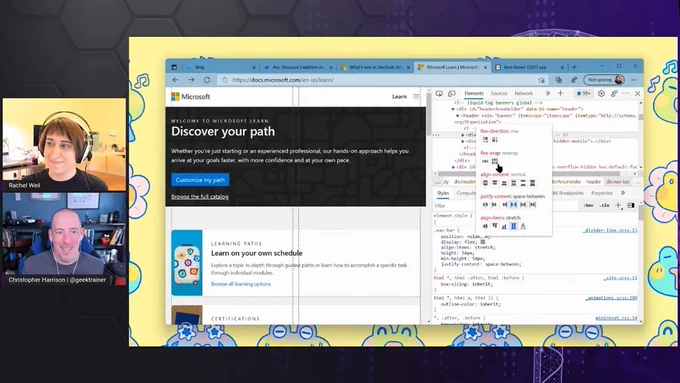Image resolution: width=680 pixels, height=383 pixels.
Task: Click Customize my path button
Action: tap(200, 180)
